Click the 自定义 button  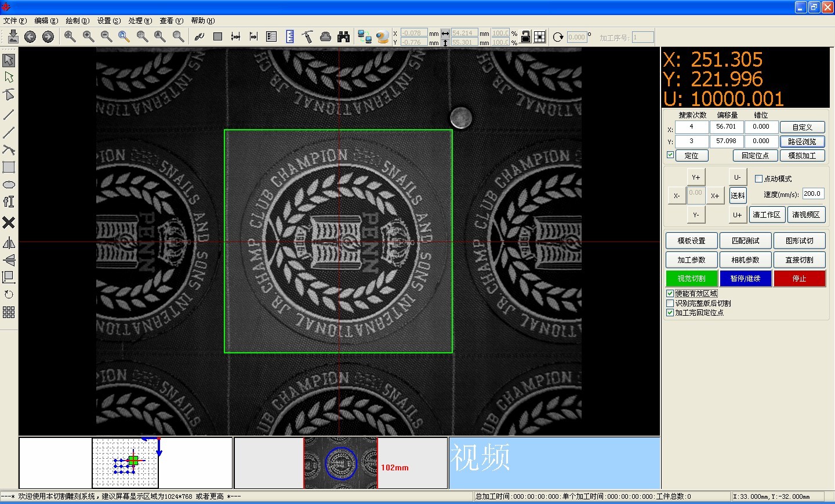click(802, 127)
